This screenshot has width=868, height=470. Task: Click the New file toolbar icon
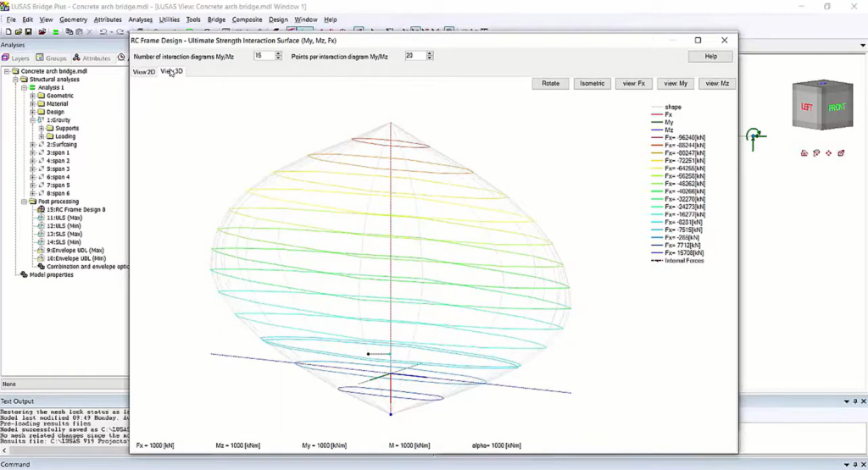(7, 32)
